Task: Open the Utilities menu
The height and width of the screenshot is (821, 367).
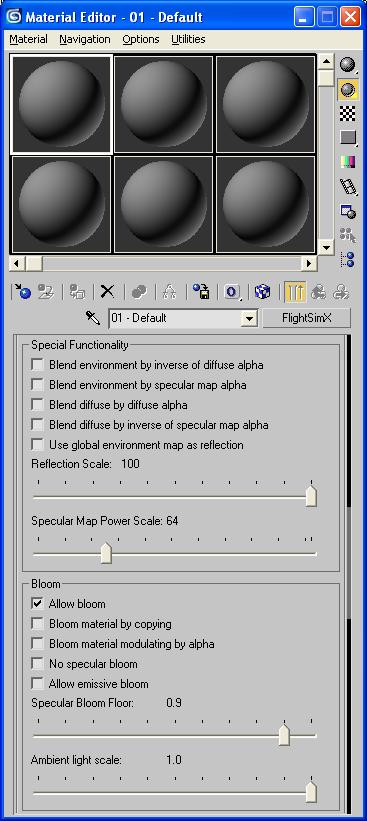Action: 188,39
